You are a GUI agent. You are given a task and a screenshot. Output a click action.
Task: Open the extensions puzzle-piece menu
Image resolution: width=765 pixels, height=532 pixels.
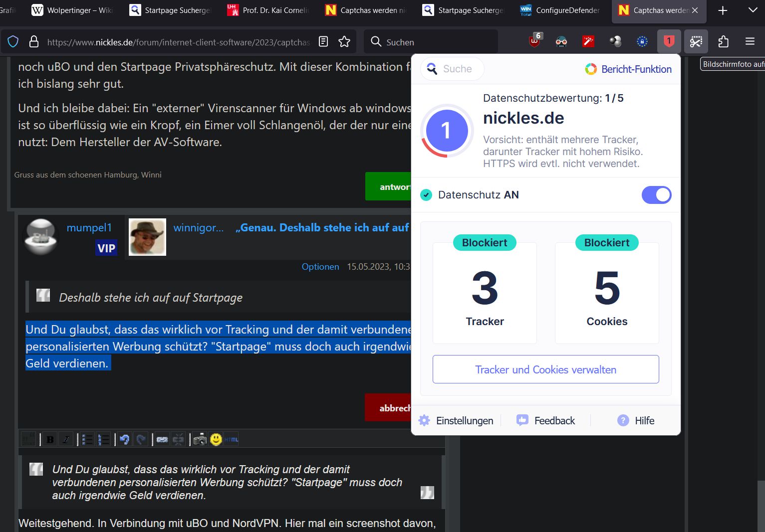723,42
